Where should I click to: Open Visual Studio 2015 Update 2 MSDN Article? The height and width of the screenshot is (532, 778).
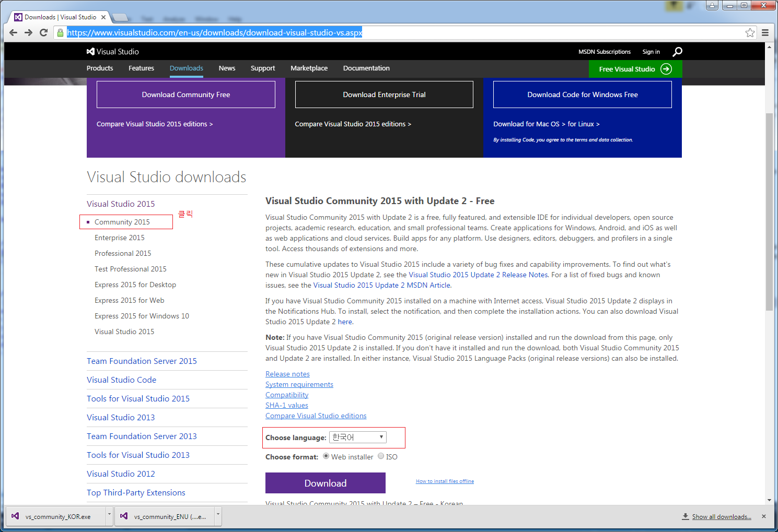(382, 285)
